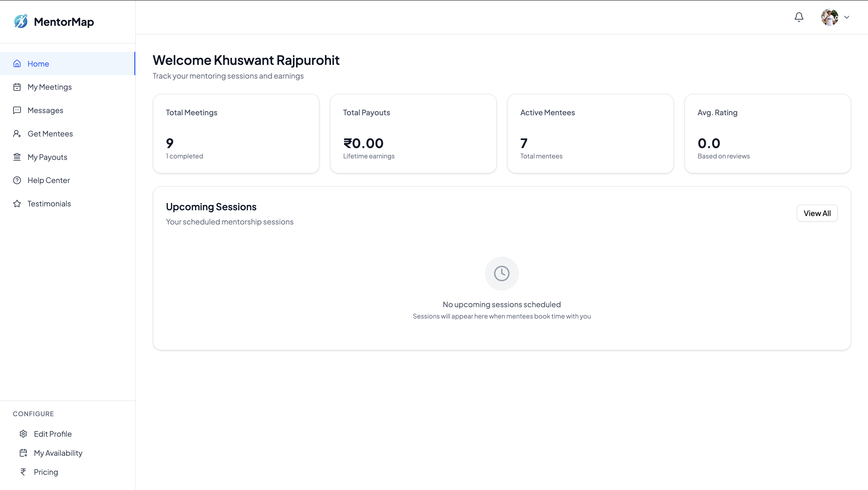Image resolution: width=868 pixels, height=490 pixels.
Task: Click the Pricing rupee icon
Action: (x=23, y=472)
